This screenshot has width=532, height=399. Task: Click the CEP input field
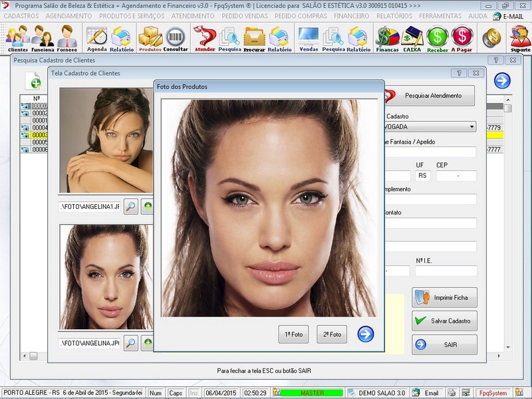456,176
